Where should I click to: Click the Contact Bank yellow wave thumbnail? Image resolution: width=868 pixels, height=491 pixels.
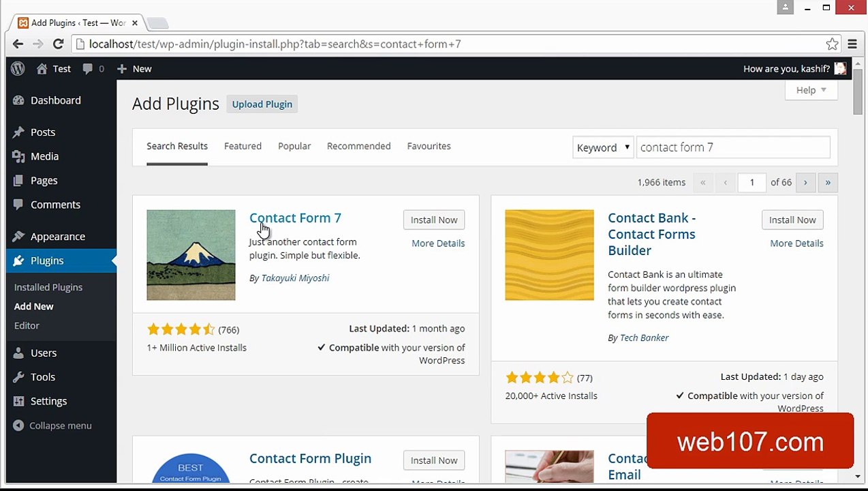click(549, 255)
